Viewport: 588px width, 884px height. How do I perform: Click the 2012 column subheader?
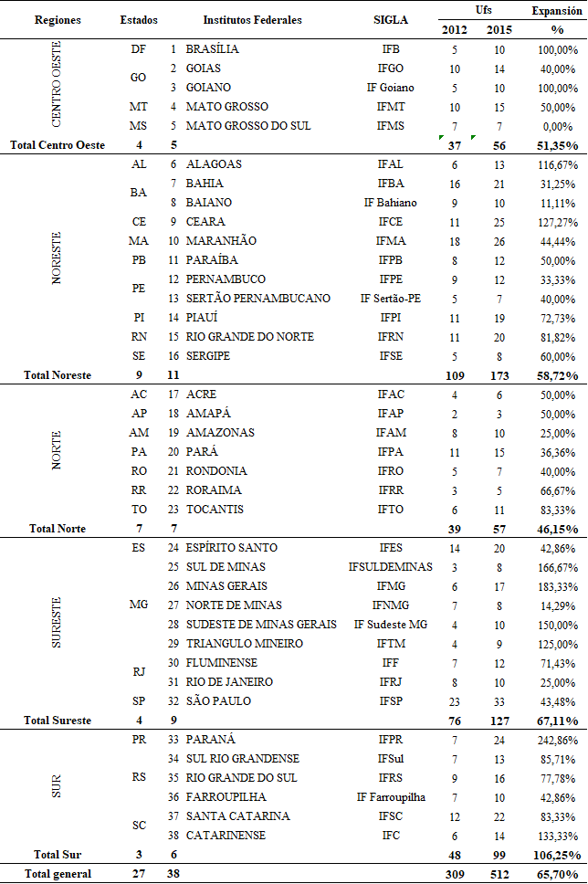455,29
